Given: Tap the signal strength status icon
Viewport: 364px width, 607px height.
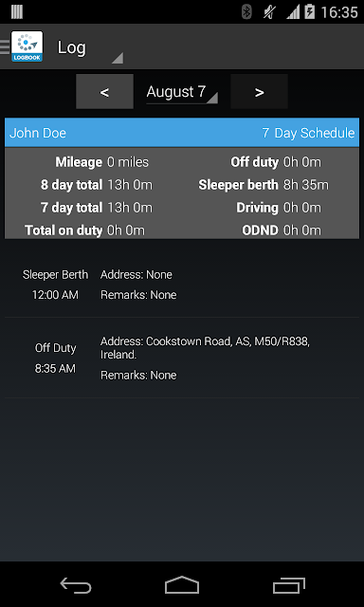Looking at the screenshot, I should coord(293,12).
